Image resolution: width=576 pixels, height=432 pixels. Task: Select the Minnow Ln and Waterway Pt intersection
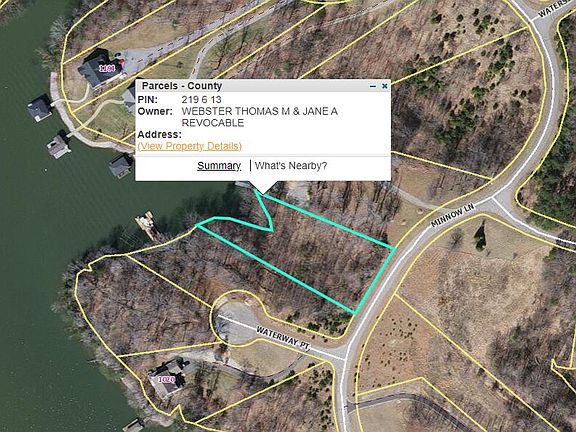[343, 354]
